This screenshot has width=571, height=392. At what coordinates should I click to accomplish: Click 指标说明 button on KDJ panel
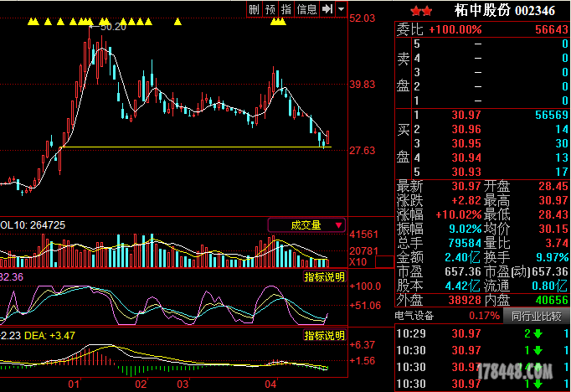coord(324,277)
